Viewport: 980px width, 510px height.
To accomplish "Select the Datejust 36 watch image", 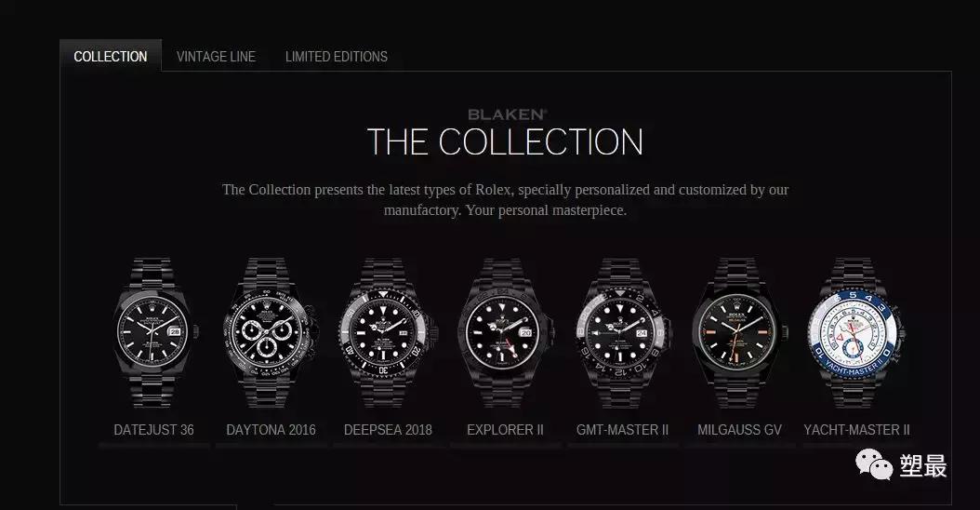I will 153,333.
